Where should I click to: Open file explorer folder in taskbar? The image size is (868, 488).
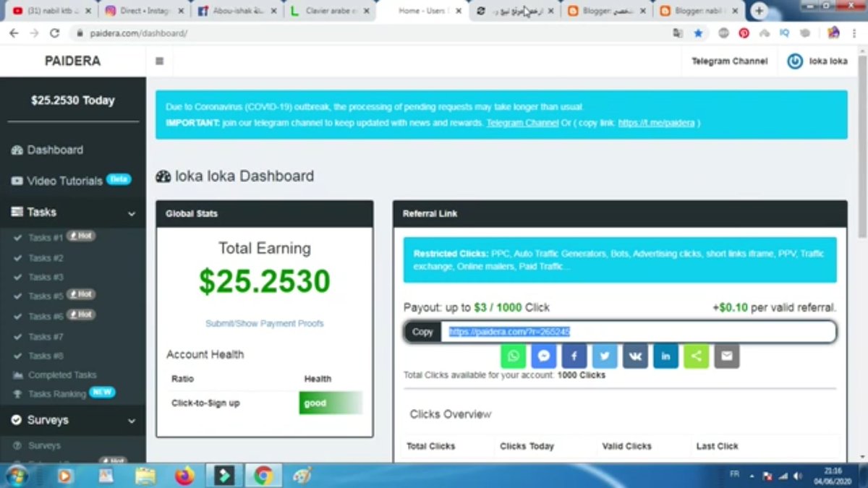tap(145, 476)
